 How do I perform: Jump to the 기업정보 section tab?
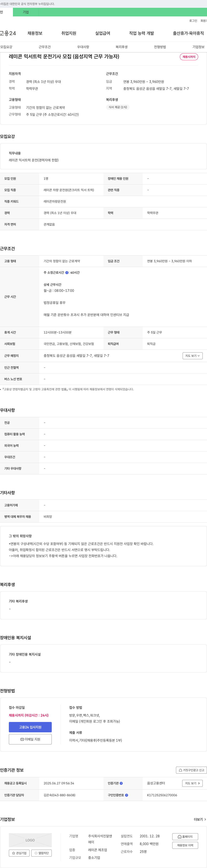(198, 47)
